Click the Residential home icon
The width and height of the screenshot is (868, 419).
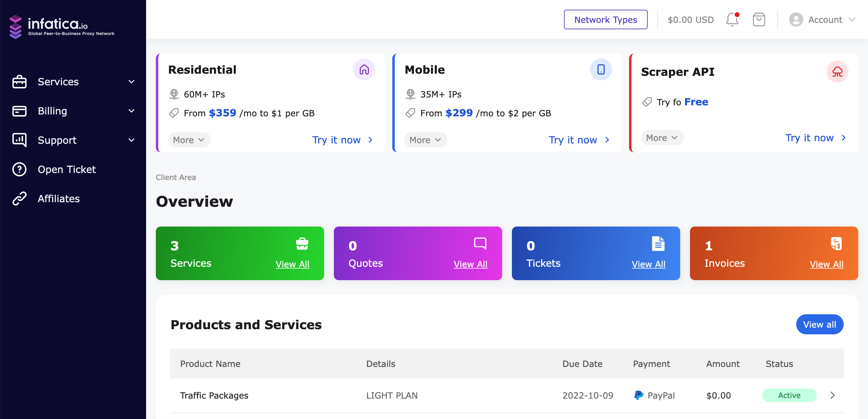click(x=364, y=70)
